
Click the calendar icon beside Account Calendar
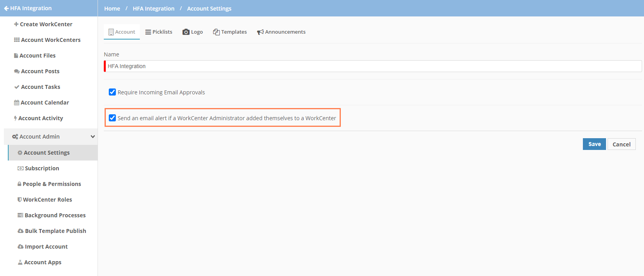(16, 103)
